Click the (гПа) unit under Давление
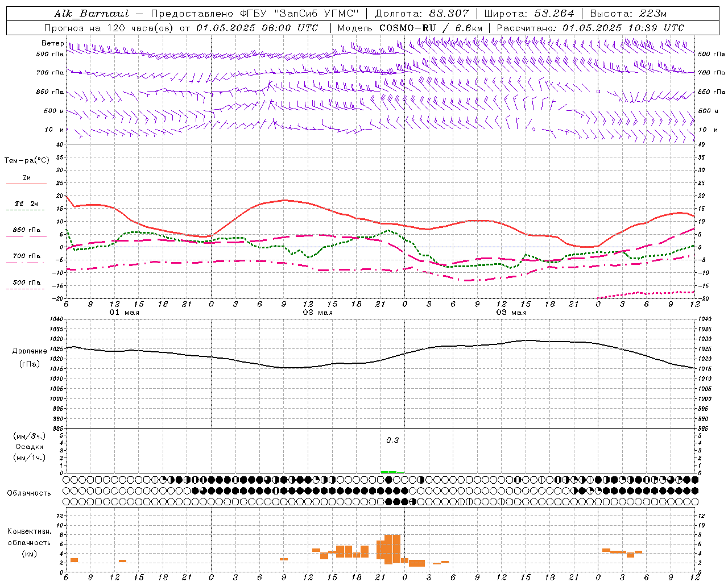The width and height of the screenshot is (728, 582). (30, 364)
